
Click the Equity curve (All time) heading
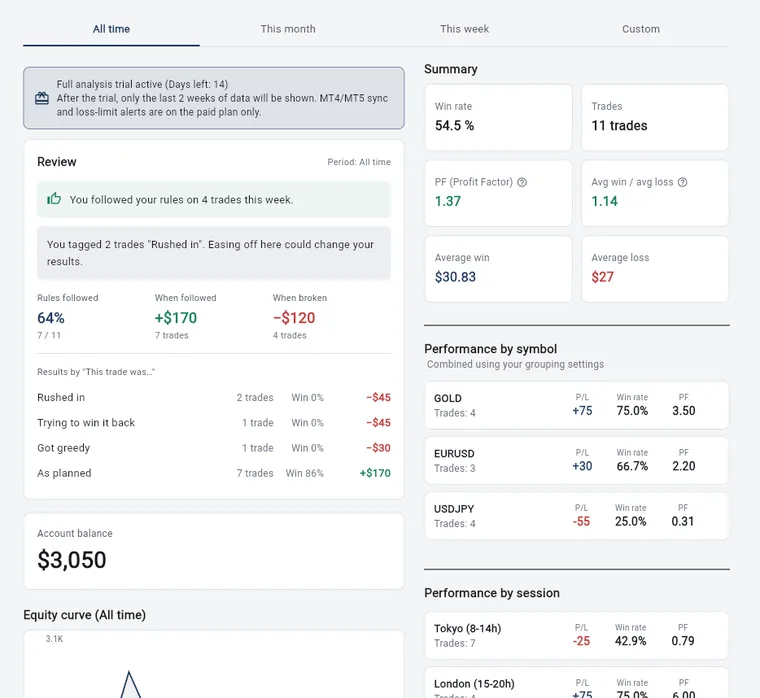point(84,615)
